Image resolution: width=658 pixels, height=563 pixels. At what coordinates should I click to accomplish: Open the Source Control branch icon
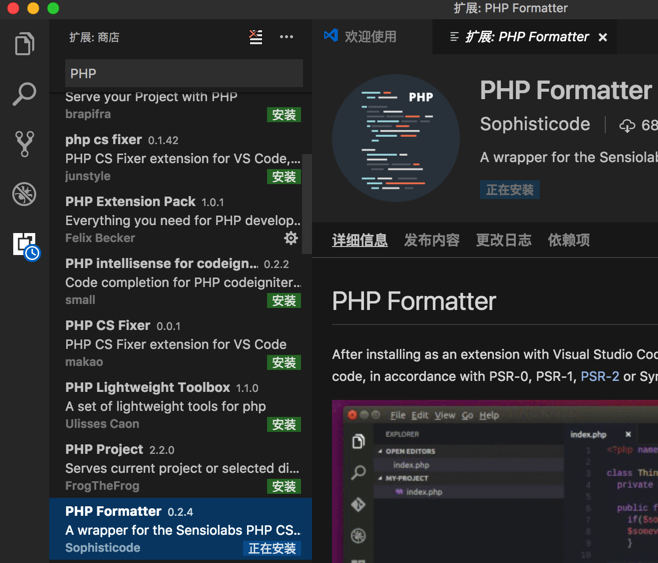click(x=24, y=143)
